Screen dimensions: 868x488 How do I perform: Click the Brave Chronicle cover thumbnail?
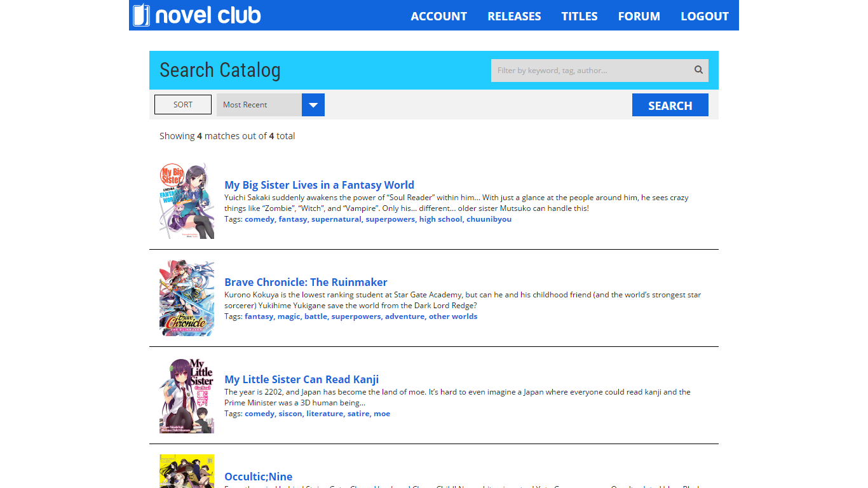[187, 298]
